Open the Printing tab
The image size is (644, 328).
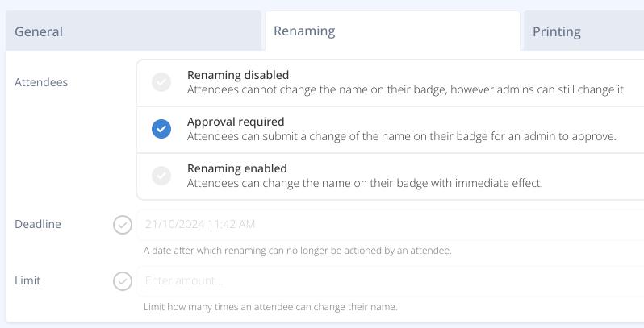click(x=556, y=32)
